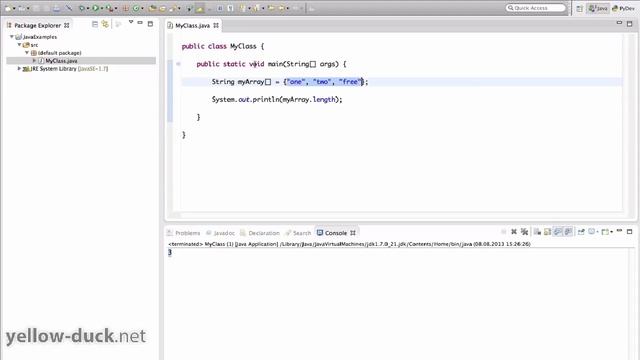Click Pin Console icon
640x360 pixels.
click(x=581, y=232)
